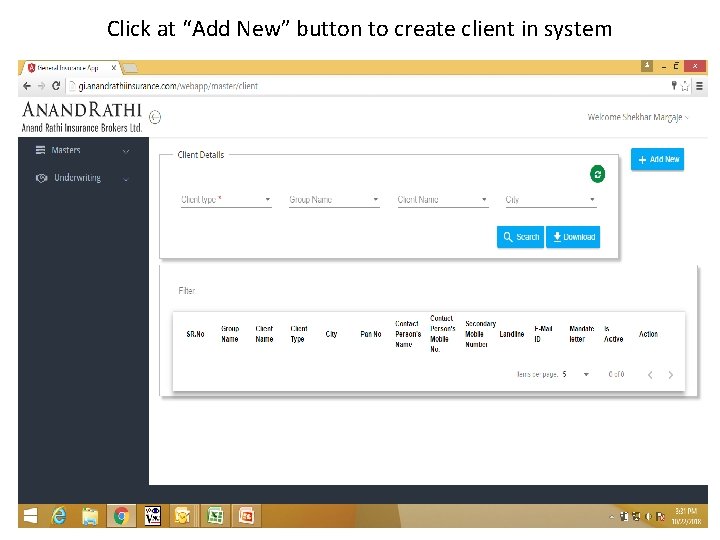Open PowerPoint from the taskbar
The image size is (720, 540).
pyautogui.click(x=246, y=516)
